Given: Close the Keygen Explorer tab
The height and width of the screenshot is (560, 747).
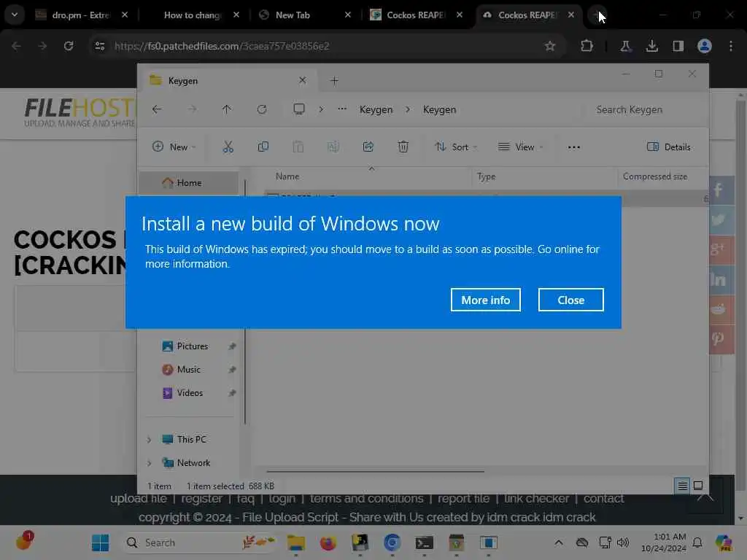Looking at the screenshot, I should [302, 80].
